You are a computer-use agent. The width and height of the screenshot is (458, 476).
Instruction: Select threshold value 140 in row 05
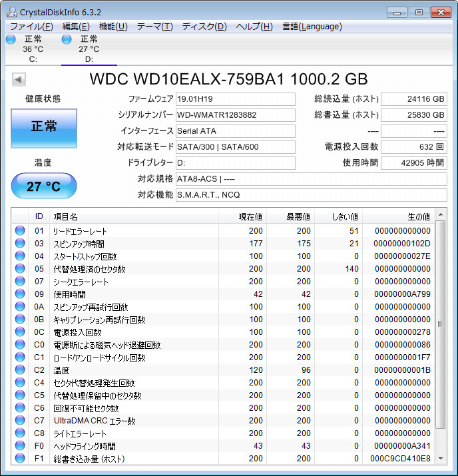pos(351,269)
